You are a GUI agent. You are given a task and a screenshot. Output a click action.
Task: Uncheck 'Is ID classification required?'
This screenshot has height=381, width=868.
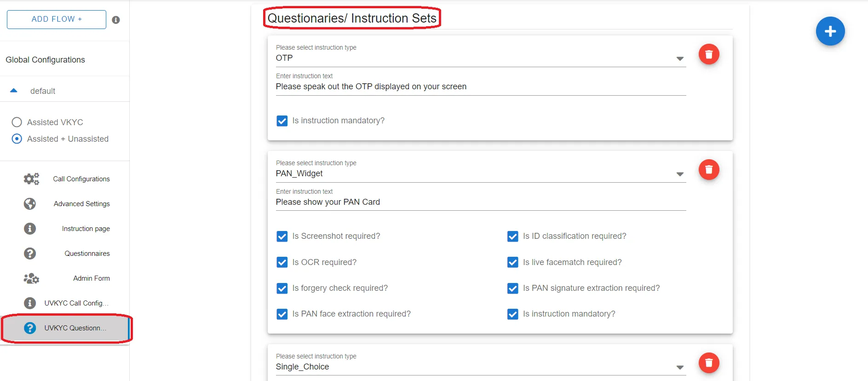(512, 236)
